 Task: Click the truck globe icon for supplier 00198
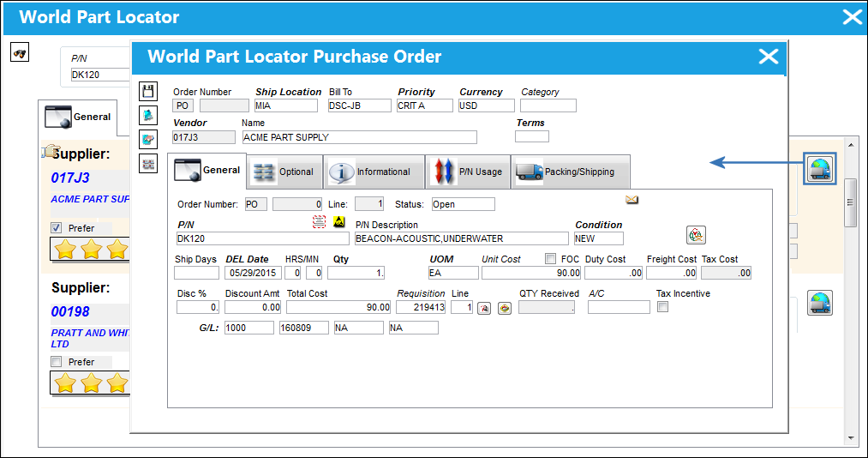[820, 303]
